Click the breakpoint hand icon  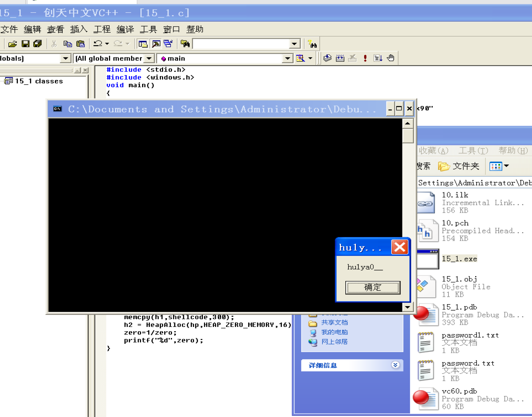(391, 58)
